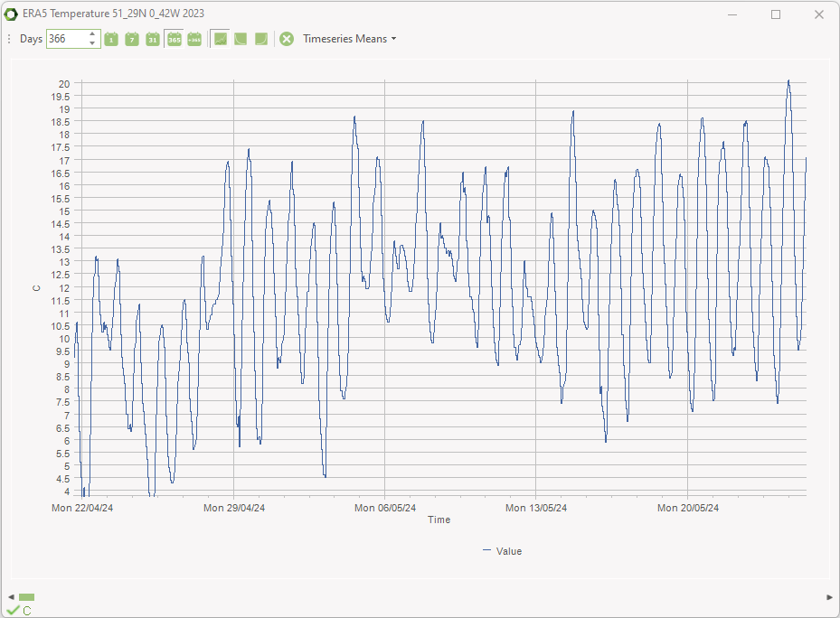The image size is (840, 618).
Task: Click the green circular X icon
Action: (287, 39)
